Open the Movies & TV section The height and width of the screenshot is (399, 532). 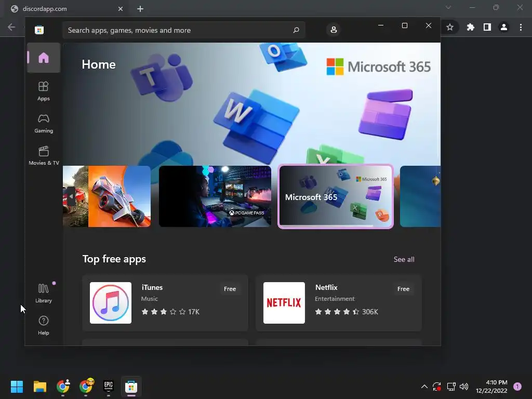(44, 155)
